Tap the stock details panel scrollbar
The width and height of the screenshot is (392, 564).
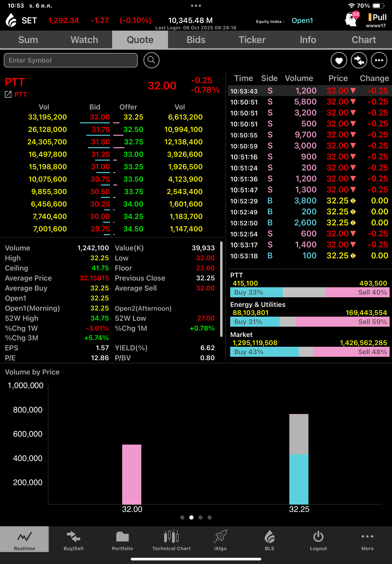[x=221, y=289]
